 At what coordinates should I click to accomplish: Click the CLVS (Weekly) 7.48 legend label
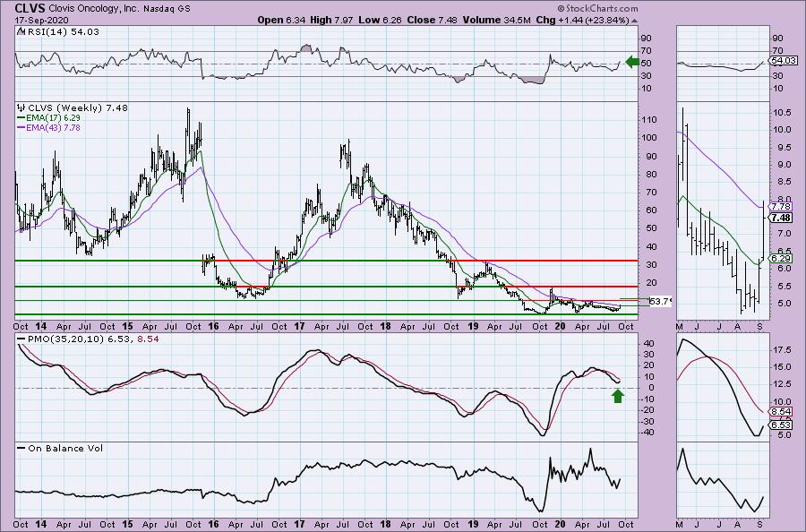click(x=78, y=108)
